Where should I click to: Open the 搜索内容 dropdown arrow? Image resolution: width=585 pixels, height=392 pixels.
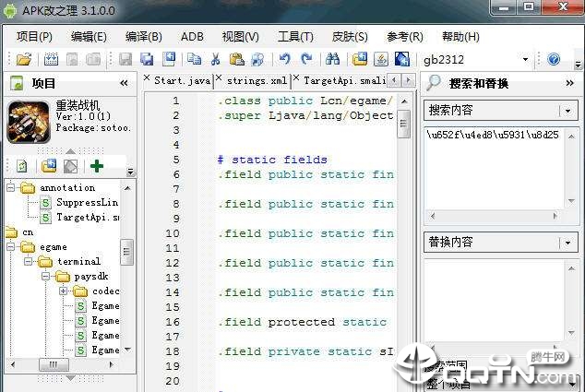click(567, 111)
